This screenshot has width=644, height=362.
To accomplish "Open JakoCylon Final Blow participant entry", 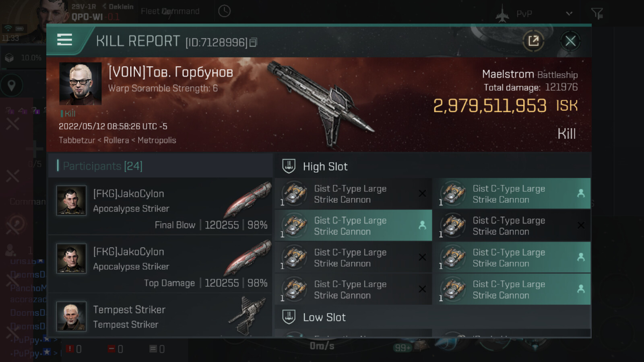I will click(x=160, y=207).
